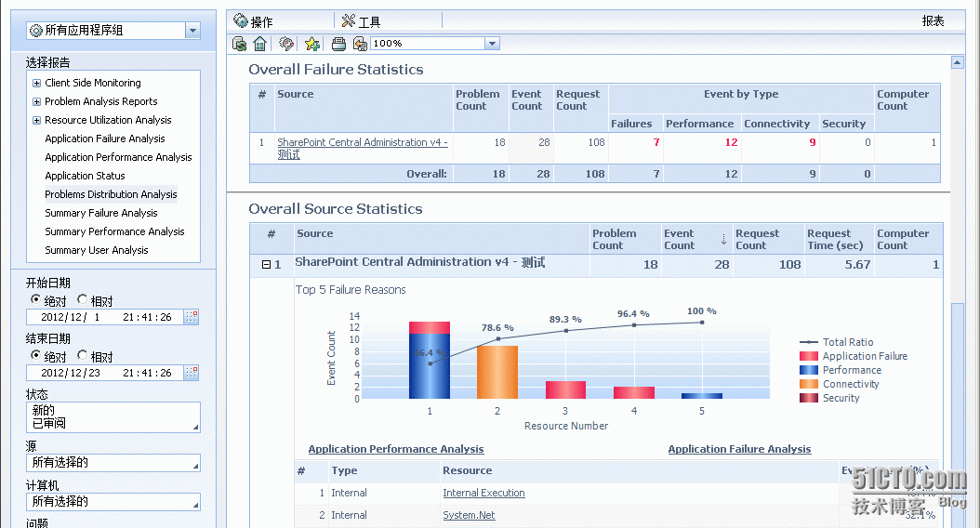Open the Internal Execution resource link

[x=483, y=493]
